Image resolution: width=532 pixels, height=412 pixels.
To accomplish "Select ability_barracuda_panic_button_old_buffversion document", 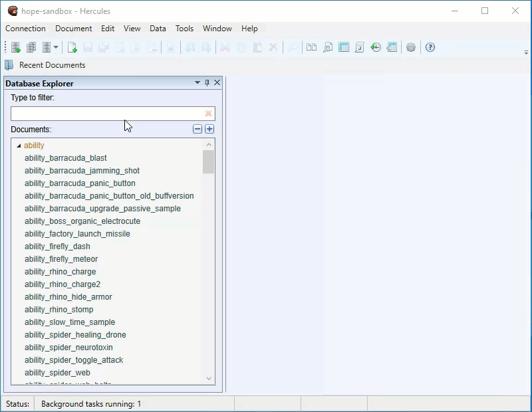I will tap(109, 196).
